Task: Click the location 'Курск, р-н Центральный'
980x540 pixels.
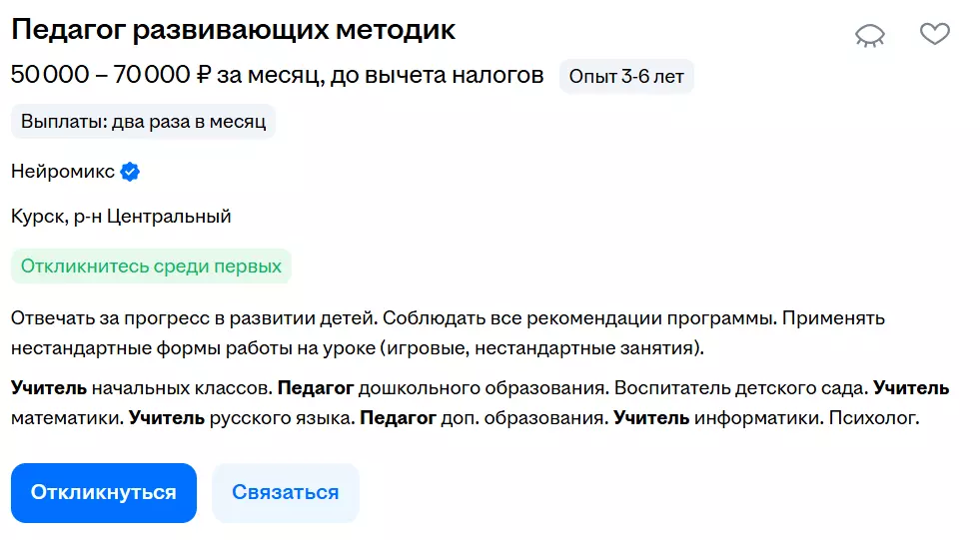Action: click(121, 216)
